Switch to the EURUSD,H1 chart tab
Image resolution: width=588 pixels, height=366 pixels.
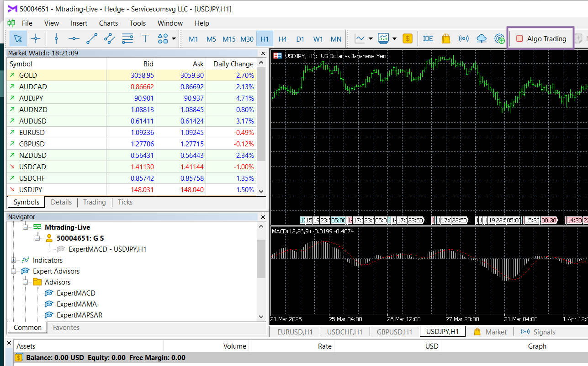[x=295, y=332]
